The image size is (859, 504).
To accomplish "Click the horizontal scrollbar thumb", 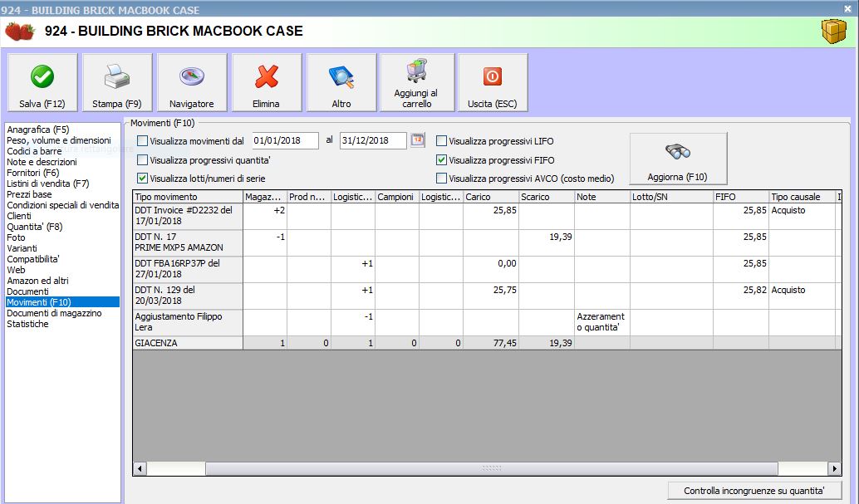I will click(x=492, y=468).
